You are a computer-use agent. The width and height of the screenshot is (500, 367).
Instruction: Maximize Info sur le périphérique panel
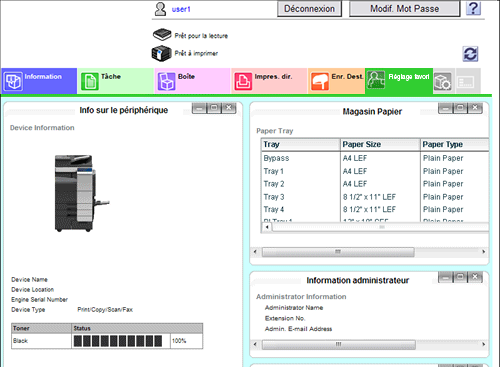tap(214, 108)
